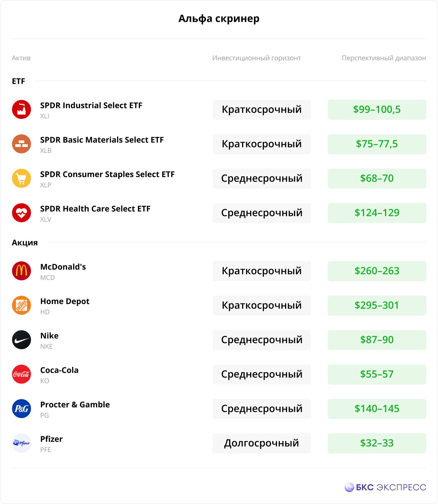The image size is (438, 504).
Task: Click the Перспективный диапазон column header
Action: point(384,58)
